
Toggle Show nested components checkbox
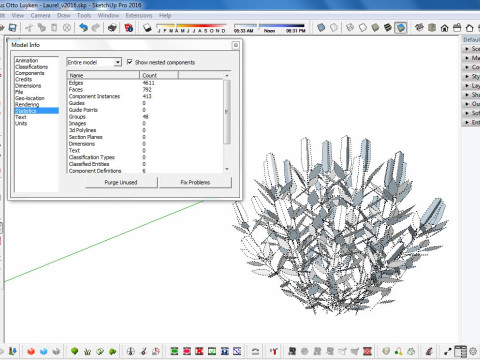pos(130,62)
